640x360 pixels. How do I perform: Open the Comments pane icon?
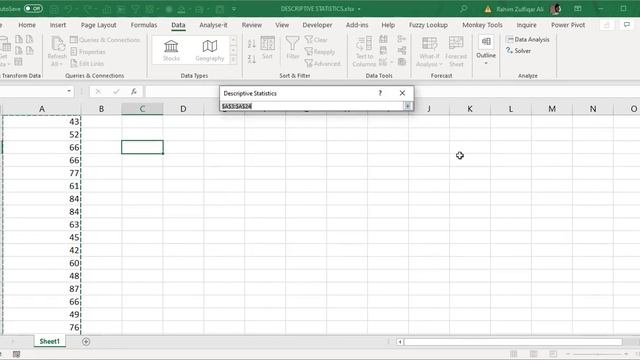tap(627, 25)
